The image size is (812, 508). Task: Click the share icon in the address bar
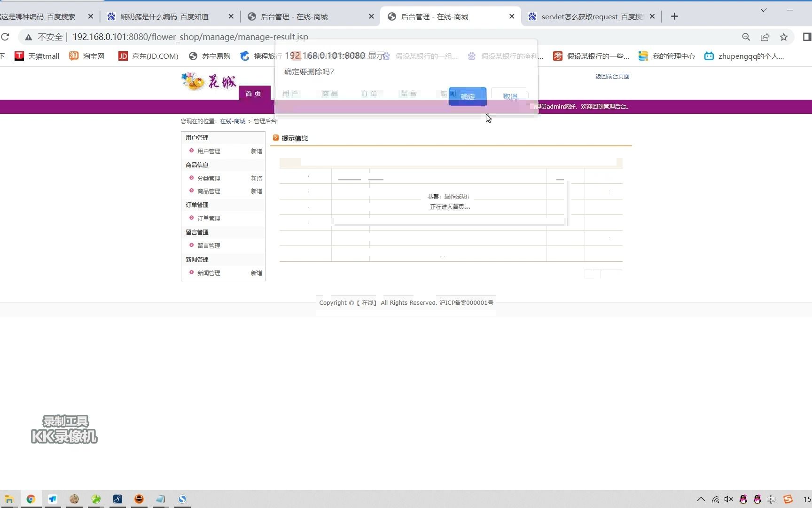click(x=765, y=37)
